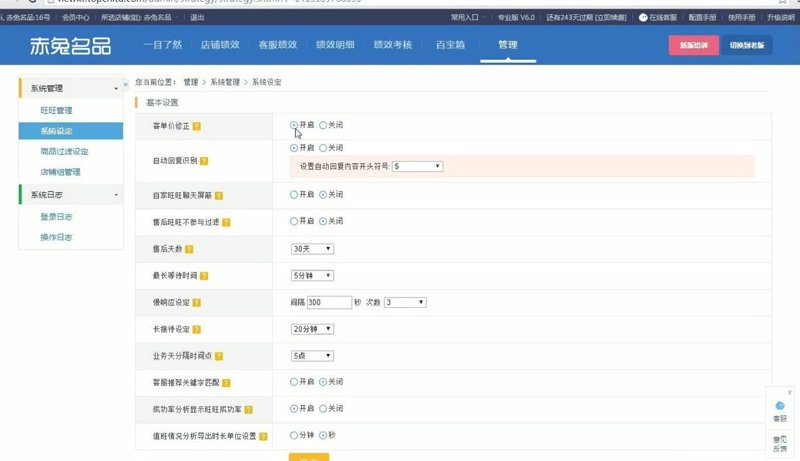Select 关闭 for 客单价修正
Screen dimensions: 800x461
pos(323,125)
